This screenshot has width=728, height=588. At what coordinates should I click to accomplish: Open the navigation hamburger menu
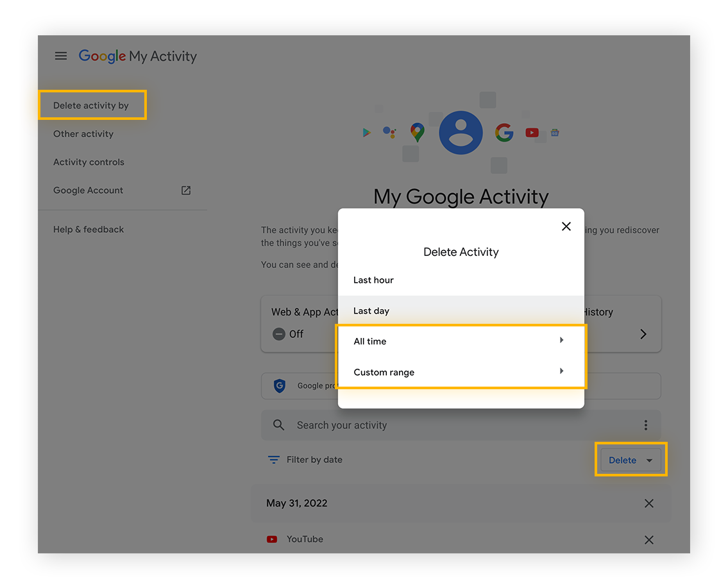61,56
